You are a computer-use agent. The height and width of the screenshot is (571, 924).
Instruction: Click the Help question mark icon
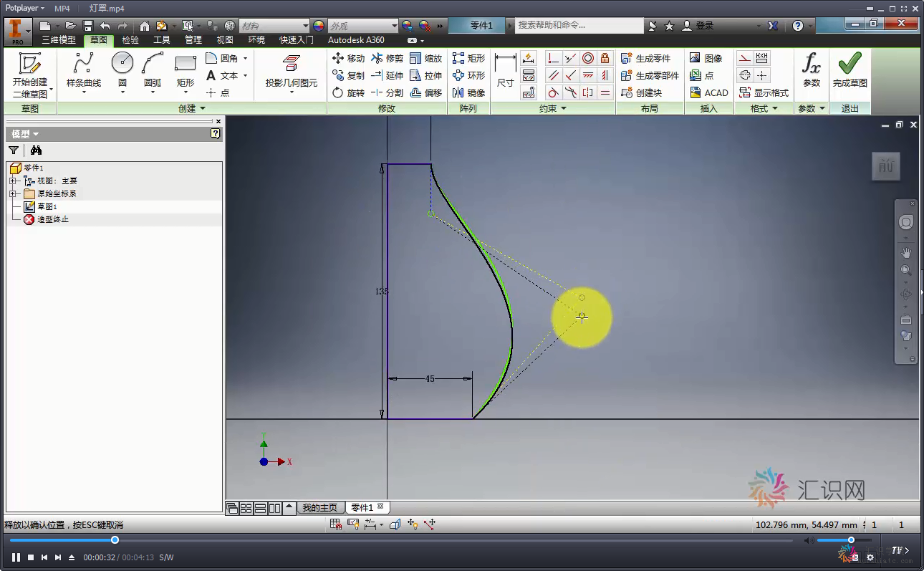(x=798, y=26)
